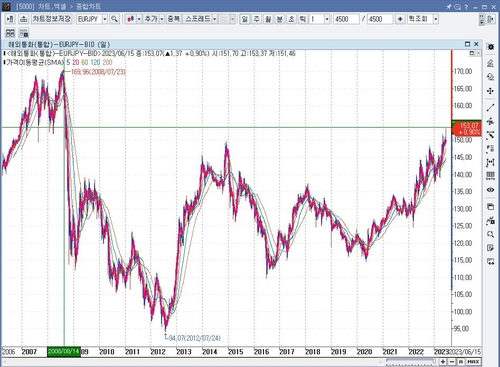Select the four-arrow move tool in sidebar

point(490,91)
